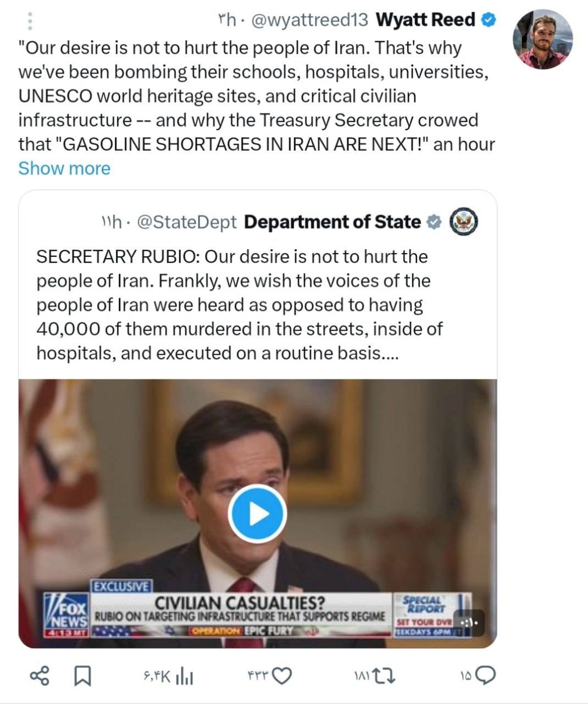Click Wyatt Reed's profile picture

(542, 40)
